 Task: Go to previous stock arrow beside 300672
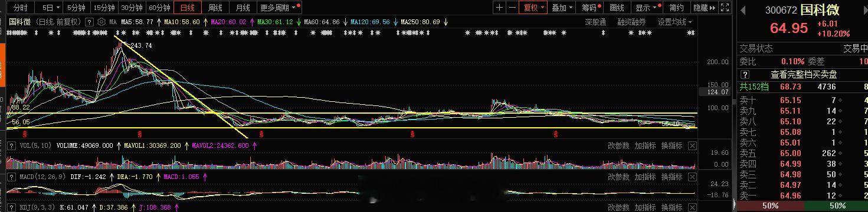(742, 10)
